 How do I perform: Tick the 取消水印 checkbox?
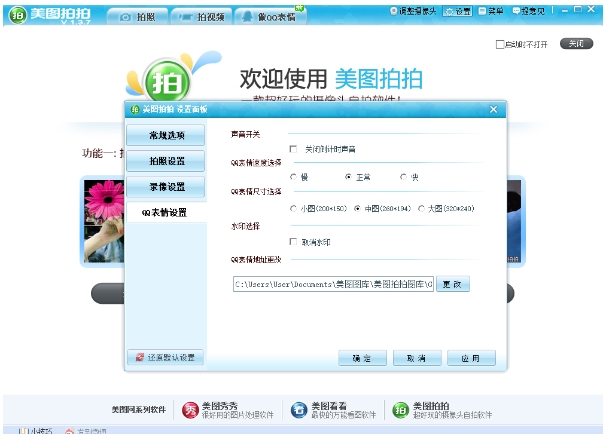point(293,242)
